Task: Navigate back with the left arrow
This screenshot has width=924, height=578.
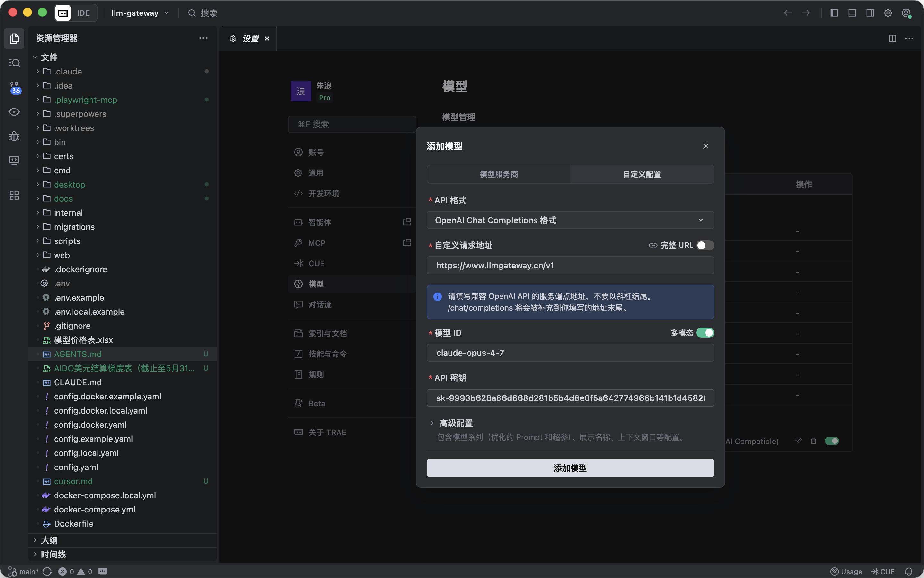Action: pos(788,13)
